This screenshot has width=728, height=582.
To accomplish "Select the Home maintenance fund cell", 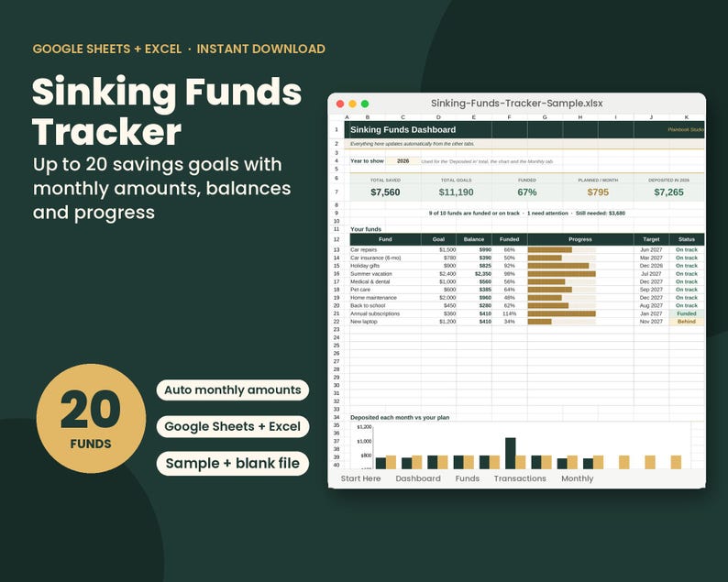I will 385,298.
